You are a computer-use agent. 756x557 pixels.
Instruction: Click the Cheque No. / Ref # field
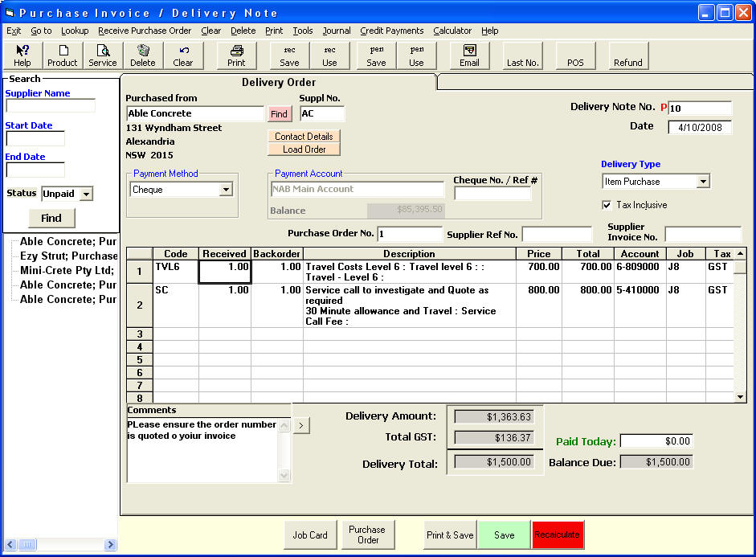492,194
